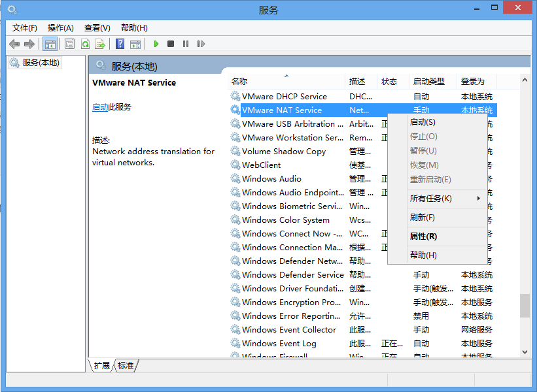Screen dimensions: 537x392
Task: Select Windows Audio Endpoint Builder row
Action: (307, 192)
